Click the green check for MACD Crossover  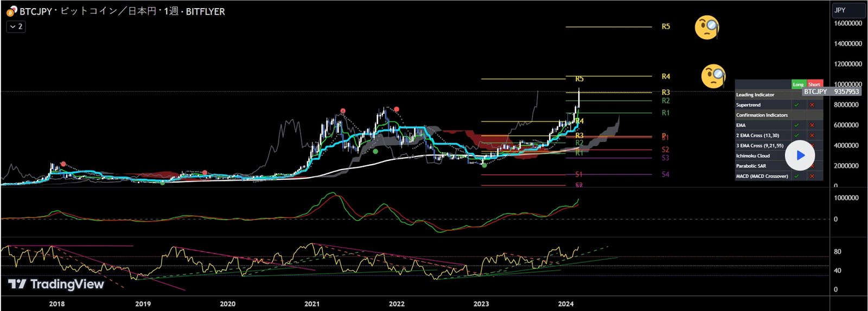[x=796, y=176]
